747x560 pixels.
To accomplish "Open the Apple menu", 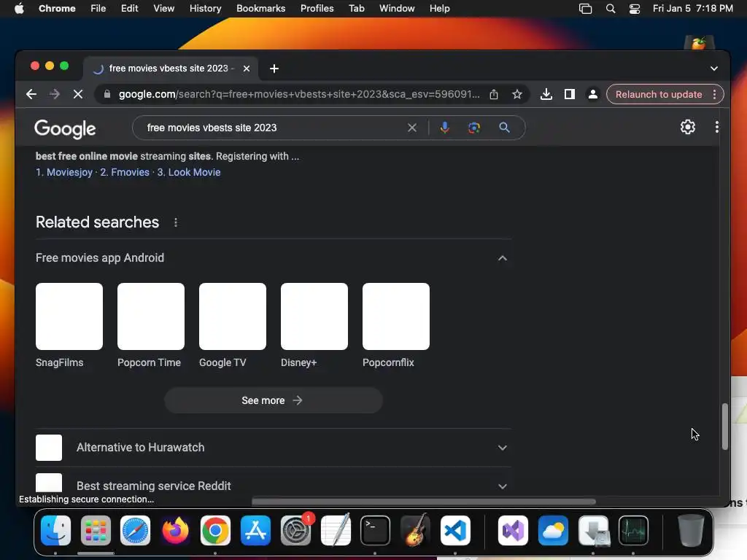I will click(x=19, y=9).
